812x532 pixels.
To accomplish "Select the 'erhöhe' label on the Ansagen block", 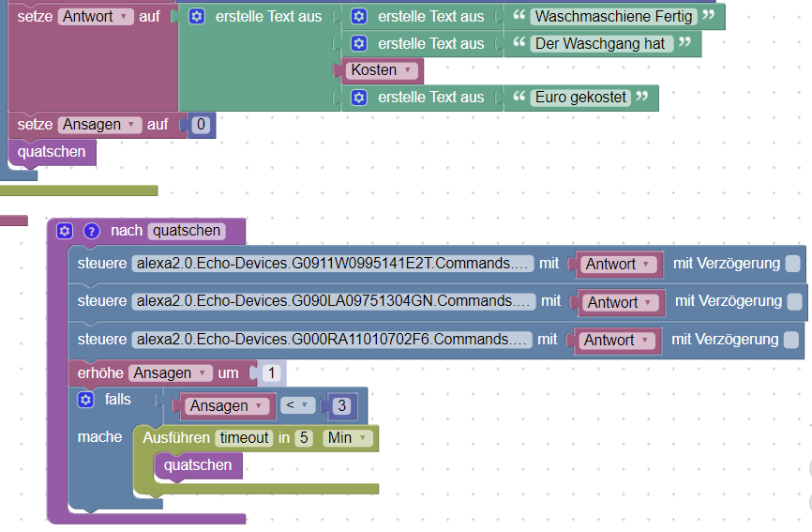I will (x=100, y=373).
